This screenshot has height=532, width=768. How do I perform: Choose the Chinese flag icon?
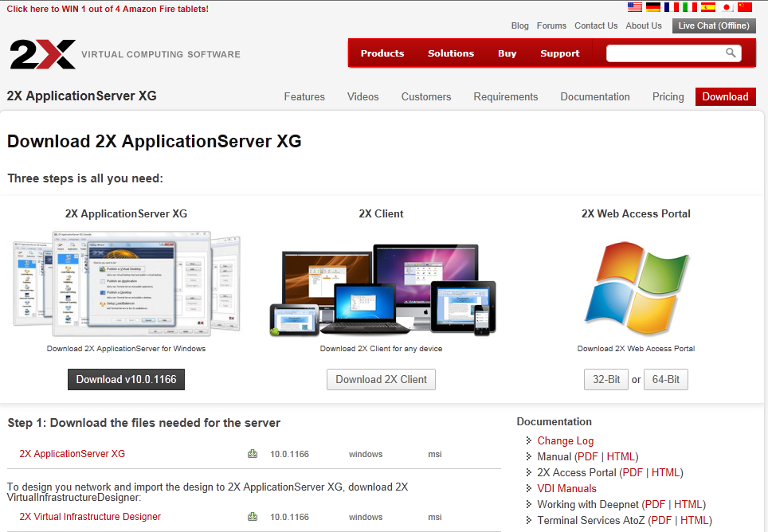744,7
